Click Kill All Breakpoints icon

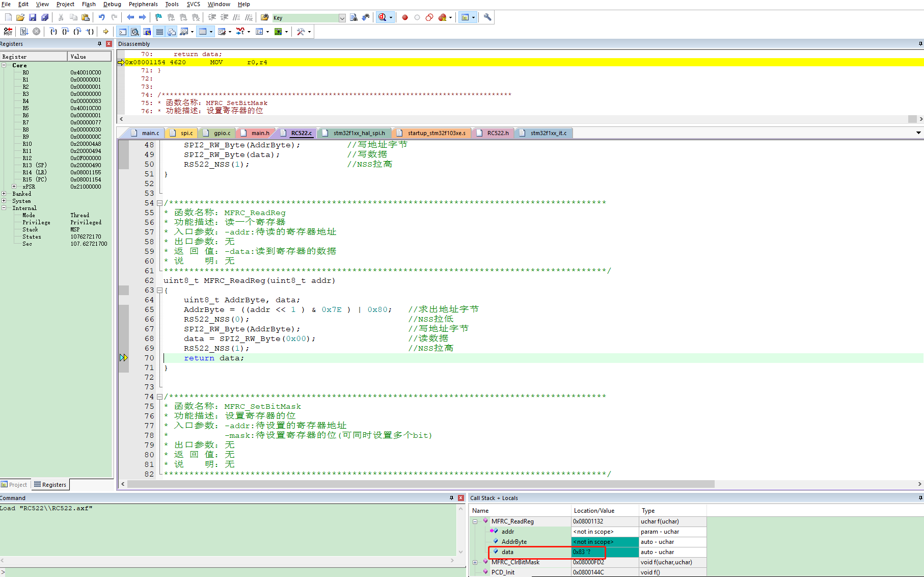442,17
